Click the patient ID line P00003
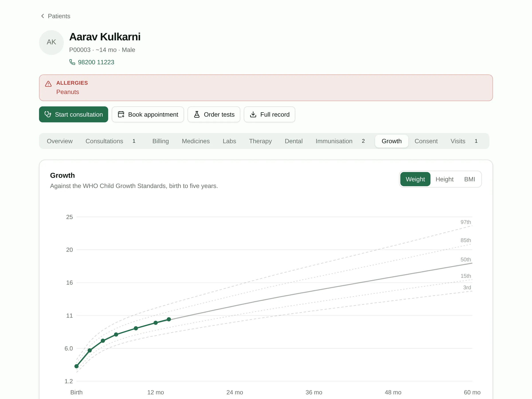The width and height of the screenshot is (532, 399). pos(102,50)
